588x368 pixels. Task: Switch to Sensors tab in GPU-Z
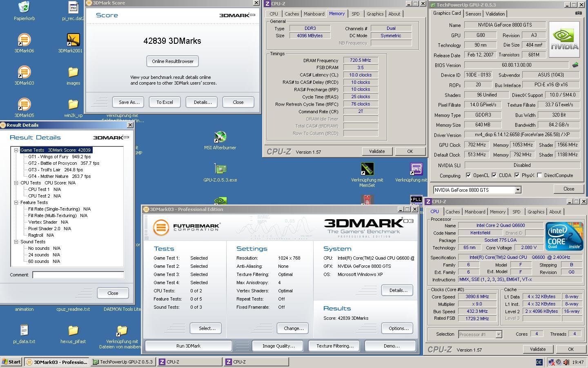tap(473, 13)
